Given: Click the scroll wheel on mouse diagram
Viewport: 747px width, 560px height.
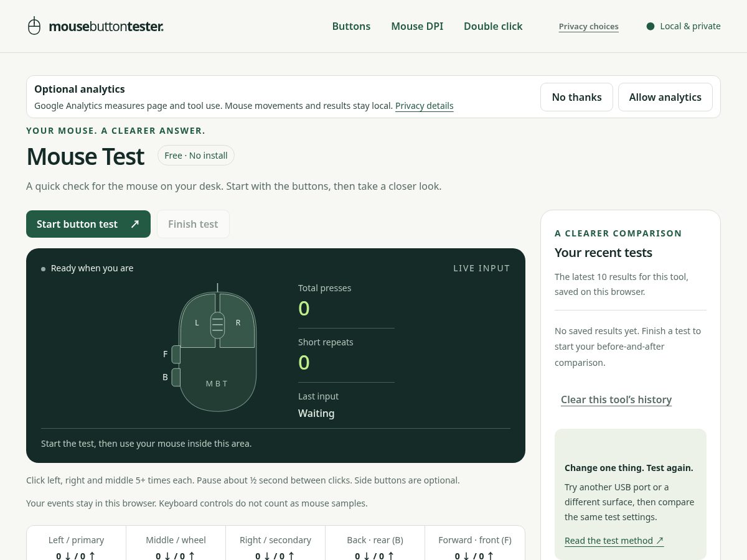Looking at the screenshot, I should click(217, 325).
